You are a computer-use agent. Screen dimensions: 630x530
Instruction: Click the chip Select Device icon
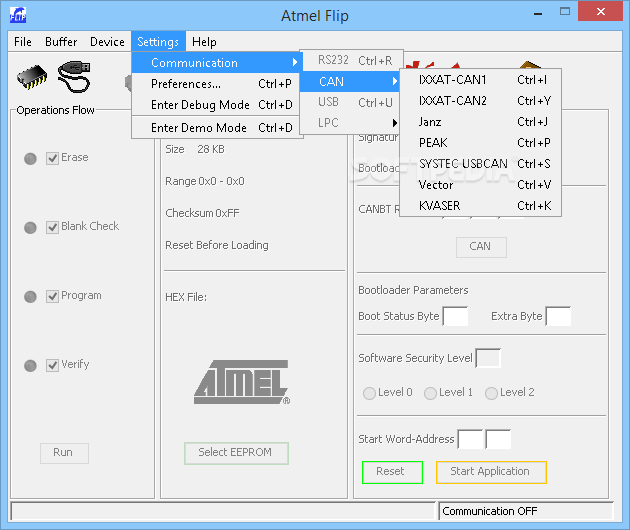coord(32,76)
